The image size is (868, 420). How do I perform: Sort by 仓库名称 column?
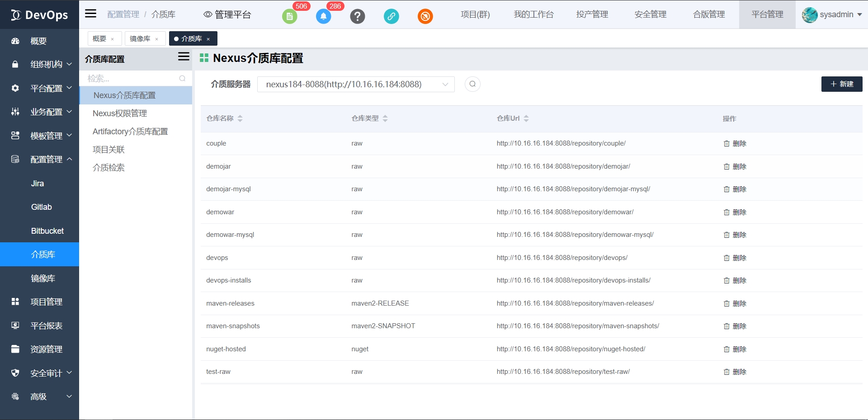240,118
